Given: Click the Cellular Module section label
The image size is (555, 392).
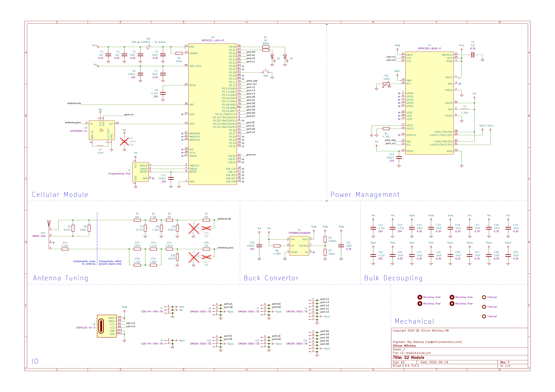Looking at the screenshot, I should point(60,195).
